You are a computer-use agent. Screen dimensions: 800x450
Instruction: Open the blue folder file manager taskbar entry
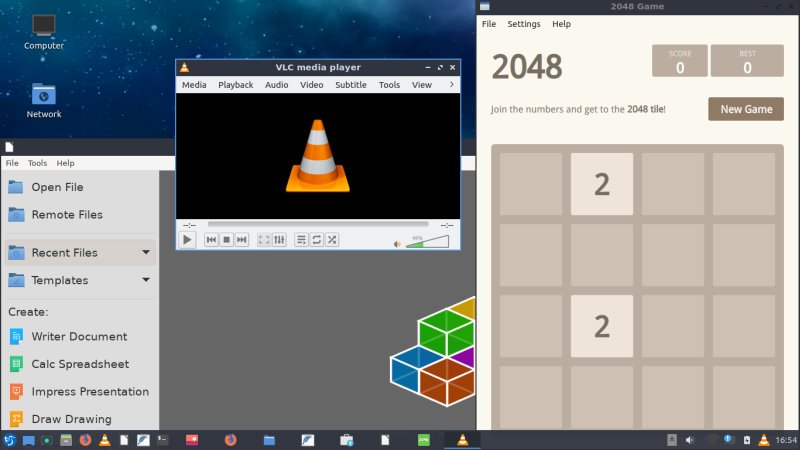[x=269, y=440]
